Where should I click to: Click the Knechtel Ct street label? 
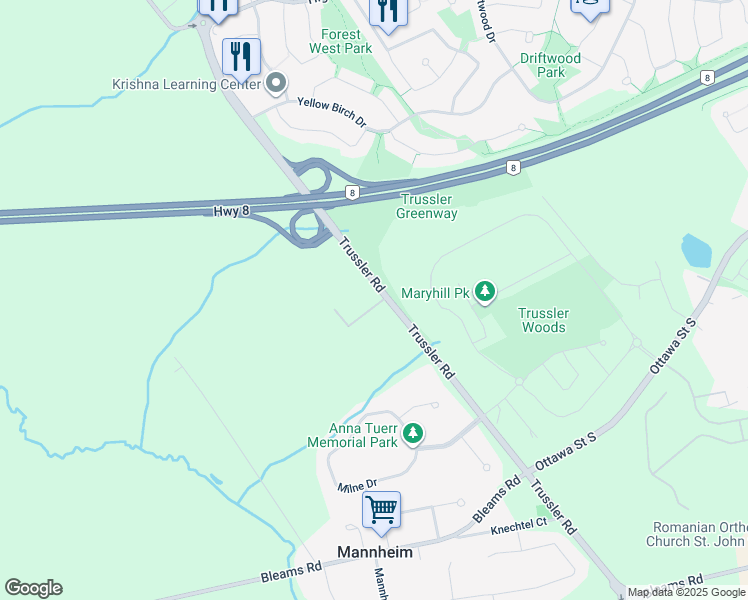pyautogui.click(x=519, y=526)
